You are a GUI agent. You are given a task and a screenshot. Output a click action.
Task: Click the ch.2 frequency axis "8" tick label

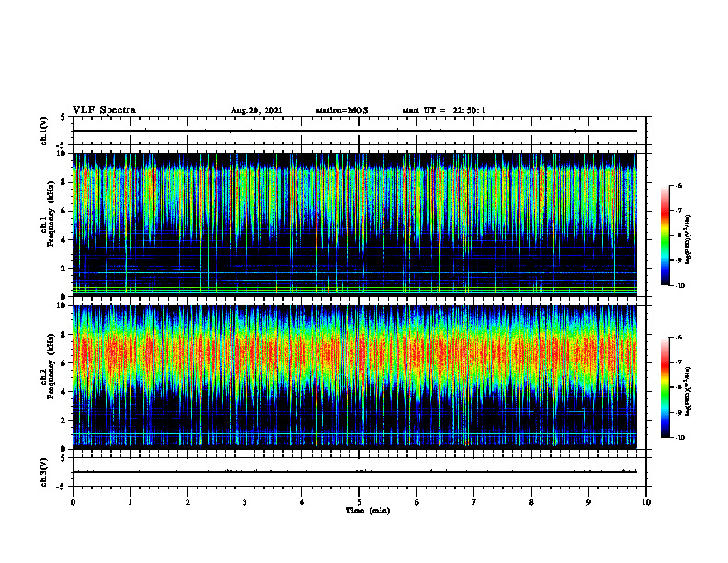pyautogui.click(x=64, y=335)
